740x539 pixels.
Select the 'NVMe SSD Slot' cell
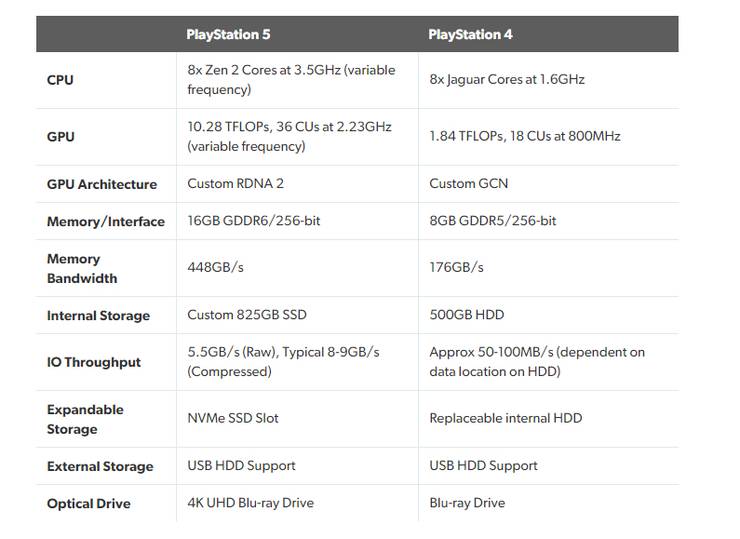(x=233, y=418)
